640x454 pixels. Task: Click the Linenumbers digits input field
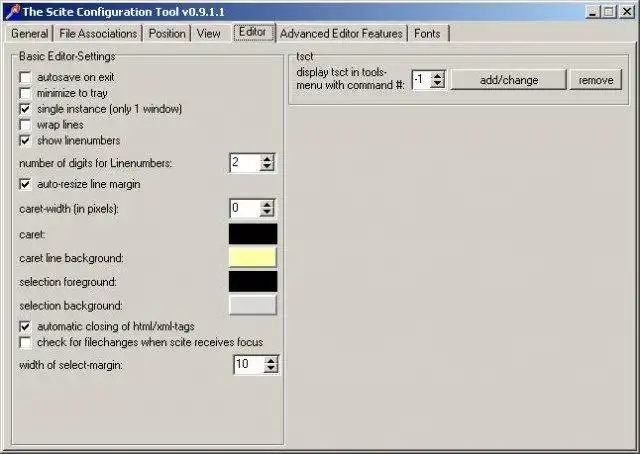(x=245, y=163)
